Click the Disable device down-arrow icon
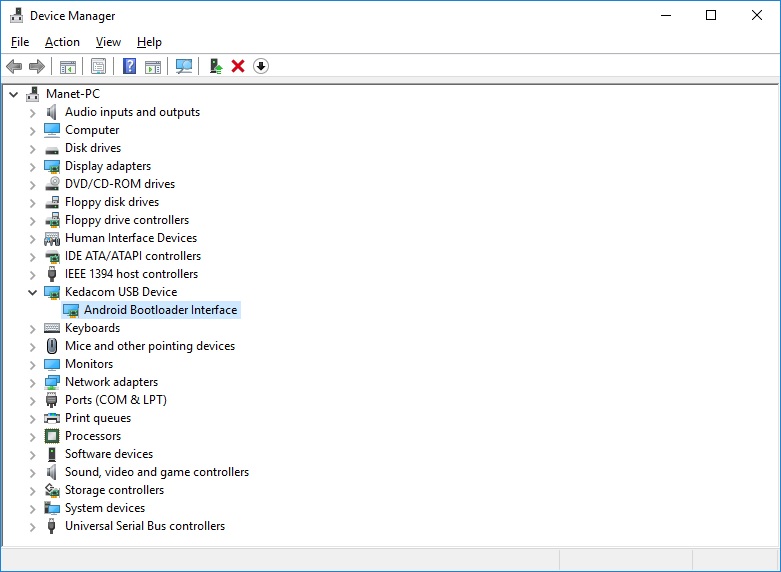Image resolution: width=781 pixels, height=572 pixels. 261,66
